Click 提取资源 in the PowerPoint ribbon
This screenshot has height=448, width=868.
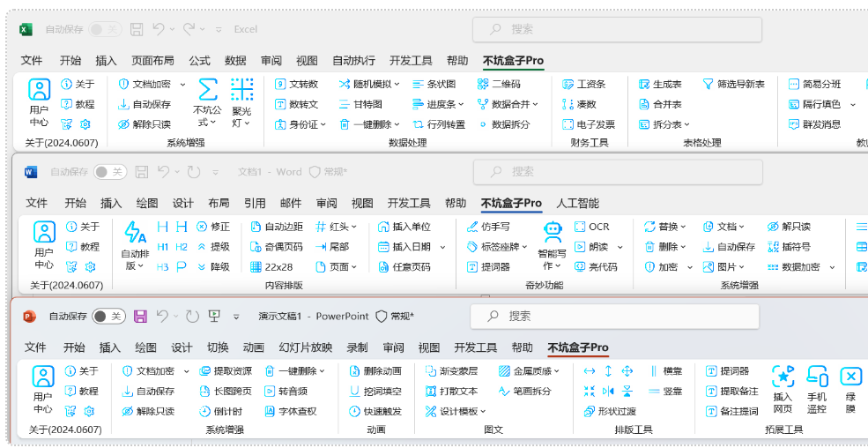pos(226,371)
